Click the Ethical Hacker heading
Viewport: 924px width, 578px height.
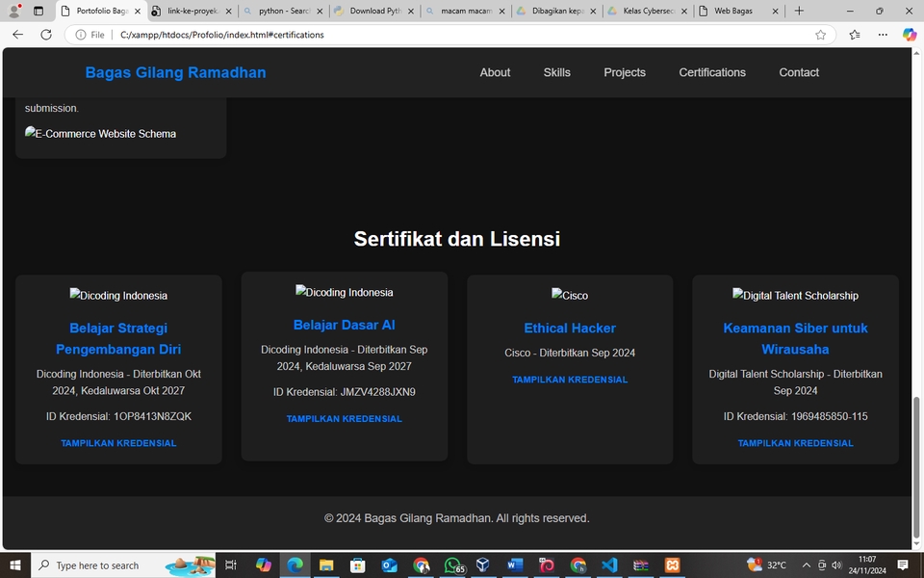pos(570,328)
